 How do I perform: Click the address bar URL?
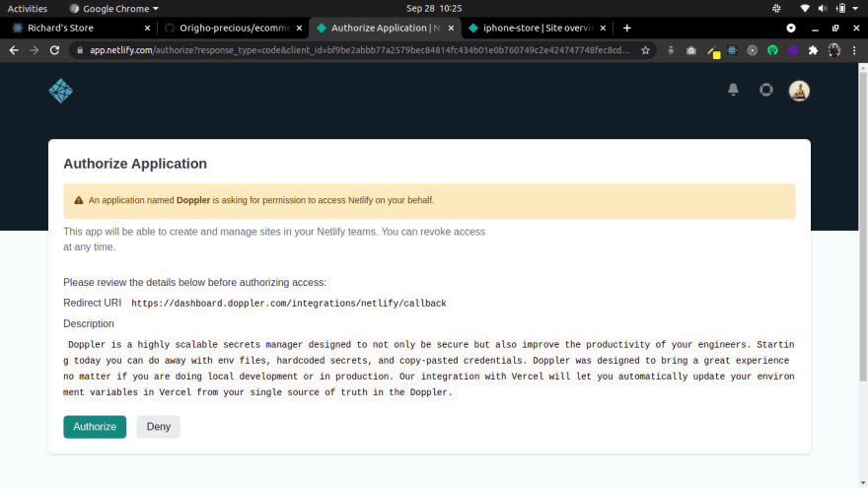pyautogui.click(x=360, y=50)
